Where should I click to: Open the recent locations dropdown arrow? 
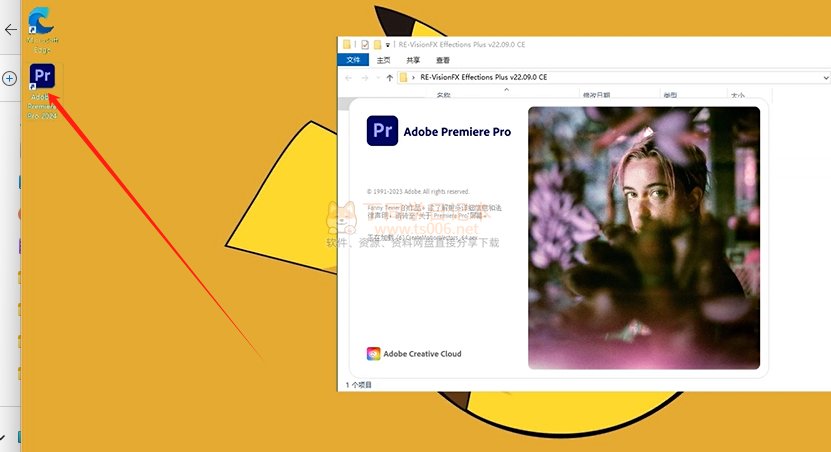[x=378, y=77]
